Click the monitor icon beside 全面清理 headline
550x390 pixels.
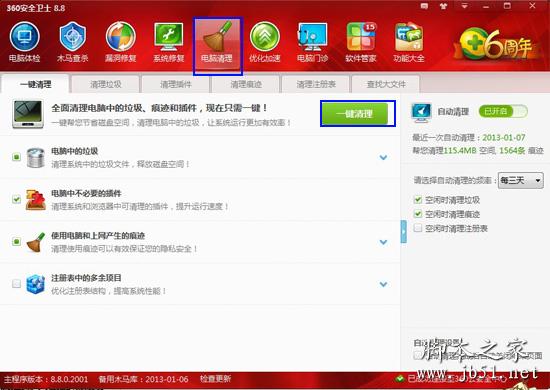click(28, 114)
